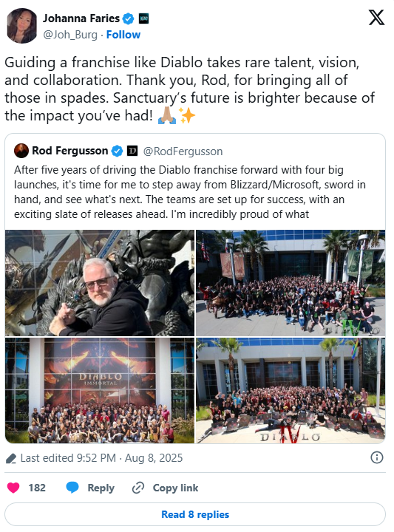Click the Diablo D affiliate badge
Screen dimensions: 394x532
132,151
